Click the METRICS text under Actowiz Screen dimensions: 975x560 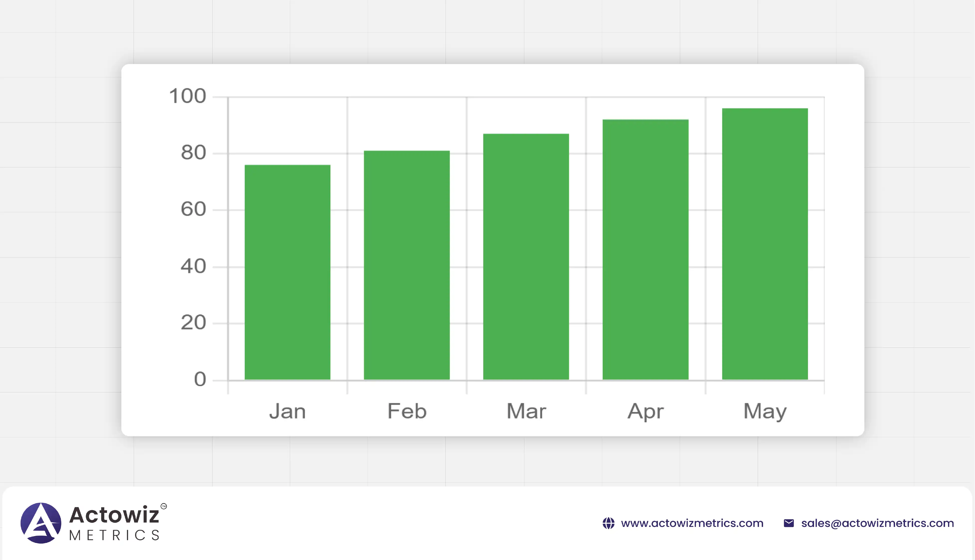pyautogui.click(x=114, y=535)
